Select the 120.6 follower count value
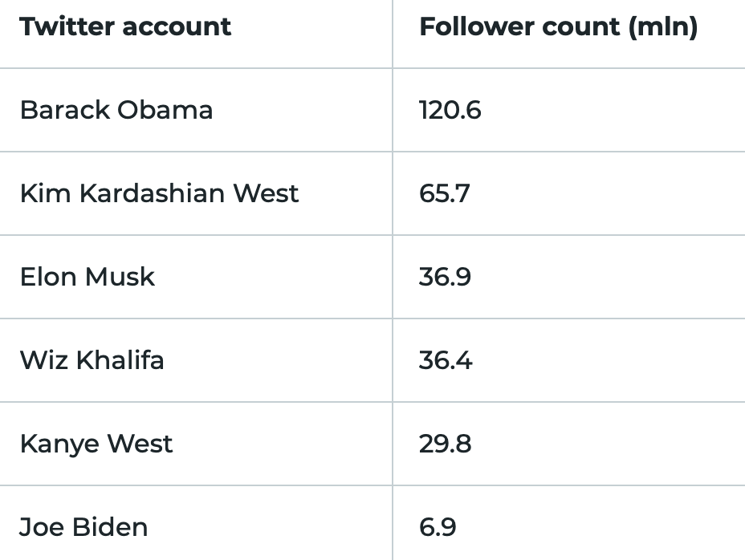This screenshot has width=745, height=560. (450, 110)
